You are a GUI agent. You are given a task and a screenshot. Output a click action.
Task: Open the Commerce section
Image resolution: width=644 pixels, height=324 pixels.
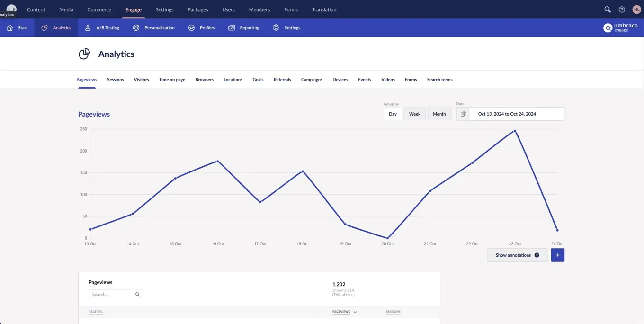[99, 9]
